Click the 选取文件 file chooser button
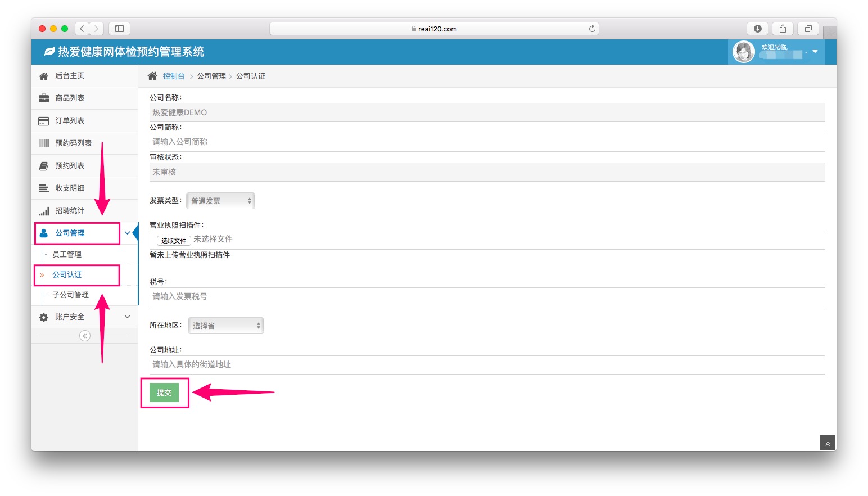The height and width of the screenshot is (496, 868). [x=173, y=240]
